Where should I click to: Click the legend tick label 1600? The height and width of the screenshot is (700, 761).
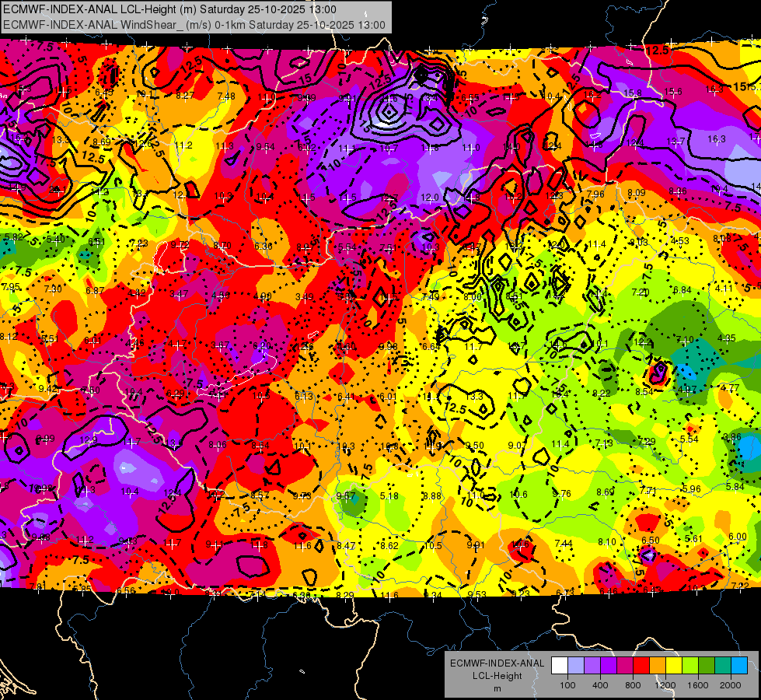pos(698,685)
